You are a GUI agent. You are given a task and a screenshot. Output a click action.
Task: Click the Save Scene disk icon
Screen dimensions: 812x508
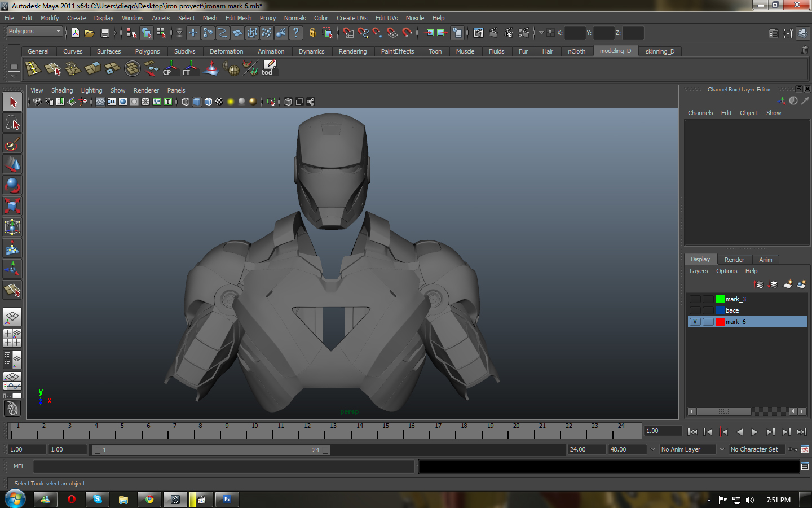coord(104,33)
